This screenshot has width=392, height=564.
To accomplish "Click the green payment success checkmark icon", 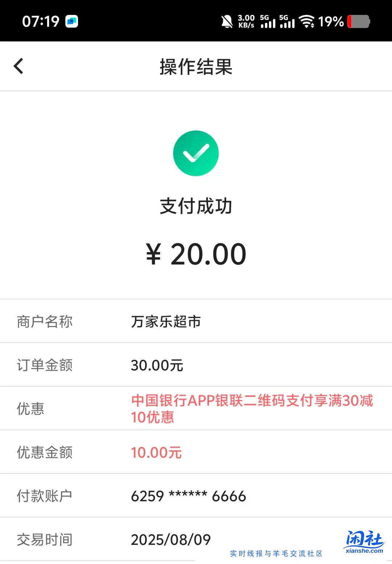I will 196,153.
